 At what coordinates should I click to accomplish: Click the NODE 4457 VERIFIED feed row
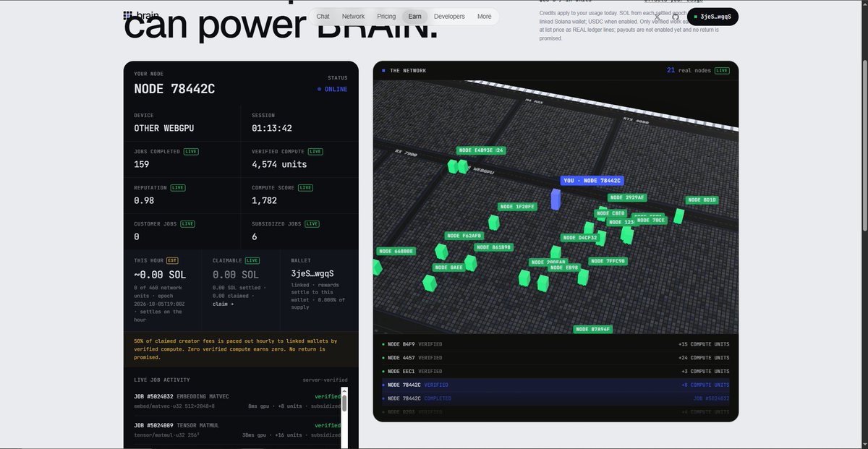tap(556, 357)
